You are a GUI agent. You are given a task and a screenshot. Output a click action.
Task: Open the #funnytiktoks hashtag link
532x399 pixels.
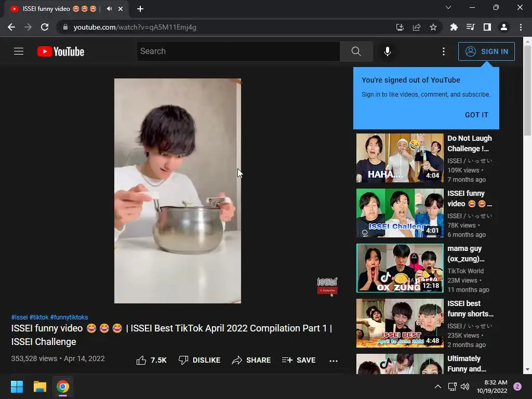pos(69,317)
